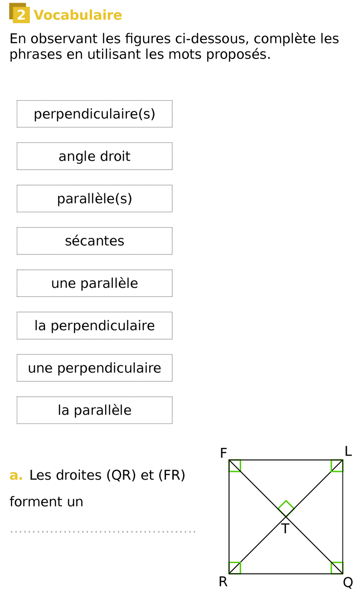Click the dotted answer line for sentence a
The height and width of the screenshot is (593, 364).
click(103, 531)
